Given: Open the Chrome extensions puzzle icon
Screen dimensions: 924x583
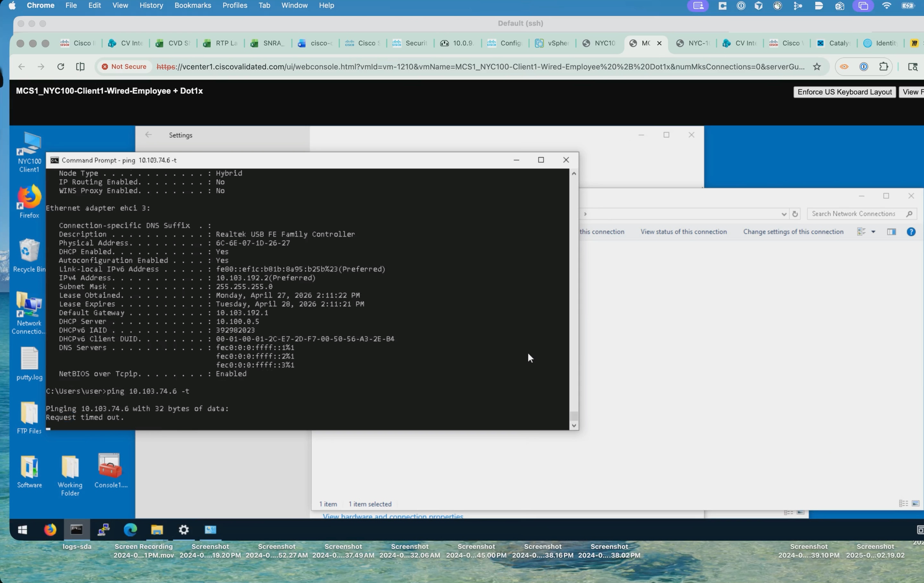Looking at the screenshot, I should (x=884, y=67).
